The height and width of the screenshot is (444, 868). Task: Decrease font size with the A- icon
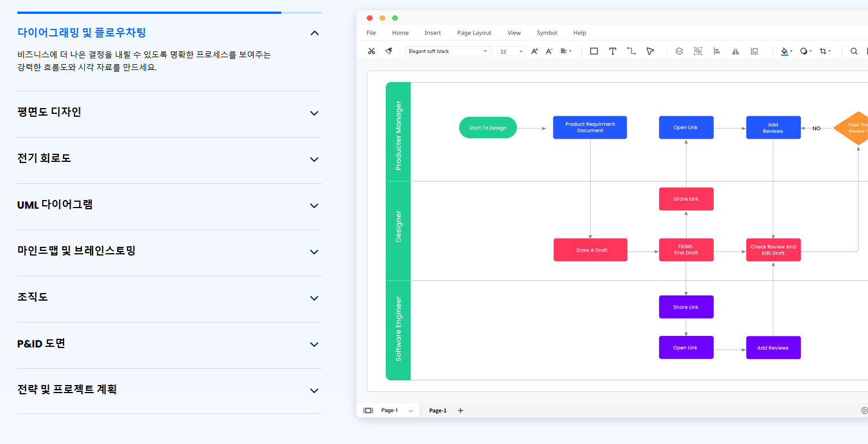(549, 51)
